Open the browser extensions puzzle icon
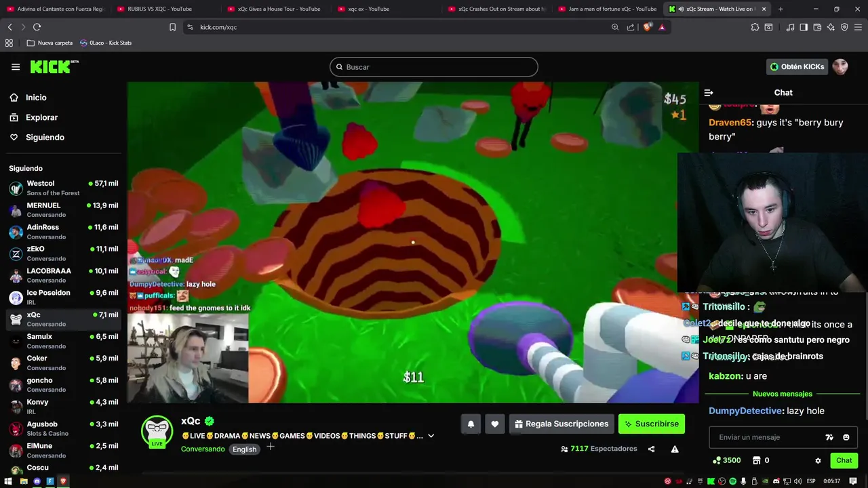 coord(755,27)
